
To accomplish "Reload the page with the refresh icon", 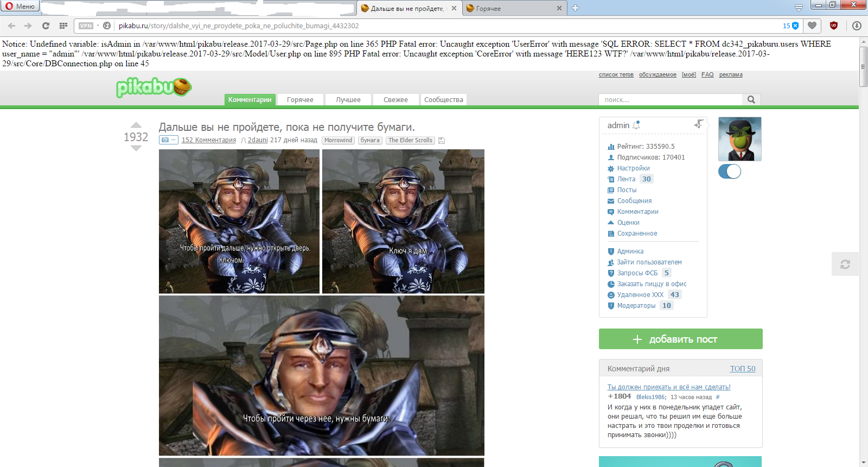I will [x=46, y=26].
